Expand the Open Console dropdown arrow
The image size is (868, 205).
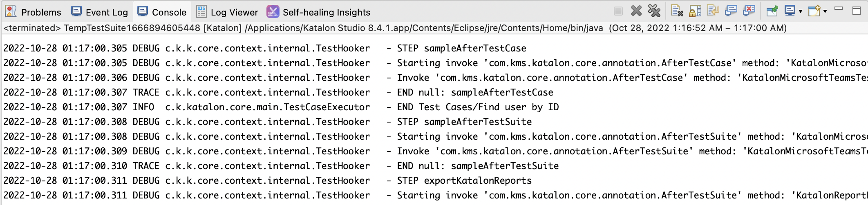[825, 11]
